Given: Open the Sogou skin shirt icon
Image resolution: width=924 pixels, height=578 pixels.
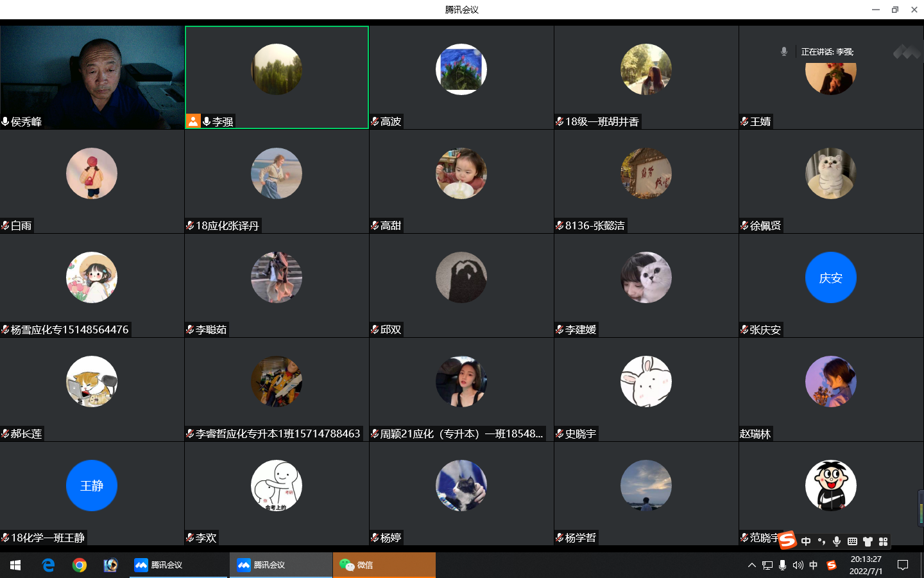Looking at the screenshot, I should (868, 541).
